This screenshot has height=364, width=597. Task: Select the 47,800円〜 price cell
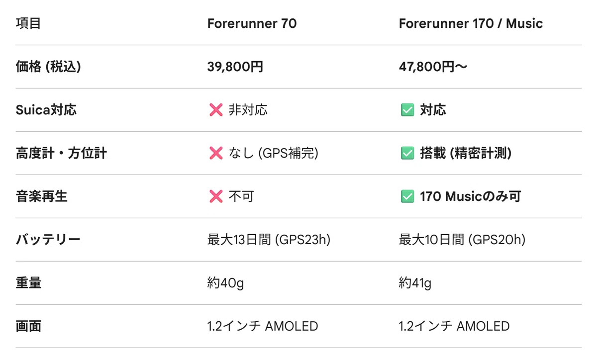(x=433, y=67)
